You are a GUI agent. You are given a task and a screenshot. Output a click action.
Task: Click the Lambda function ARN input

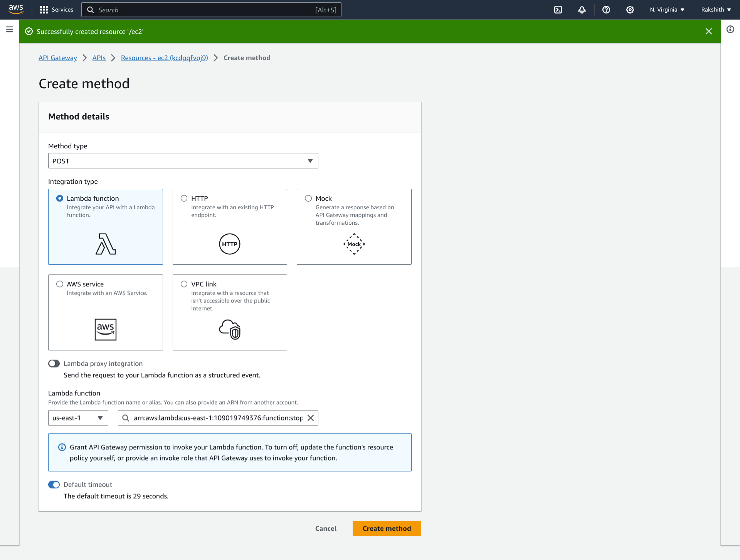[x=218, y=418]
